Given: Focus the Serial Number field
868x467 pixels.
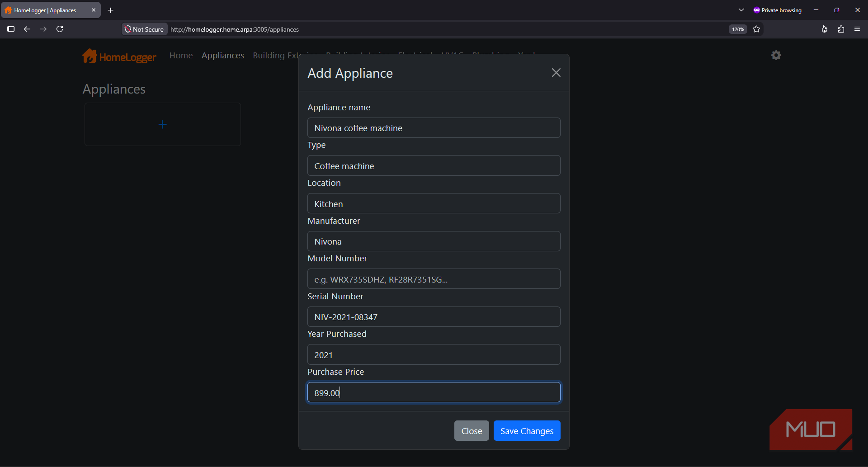Looking at the screenshot, I should coord(434,317).
